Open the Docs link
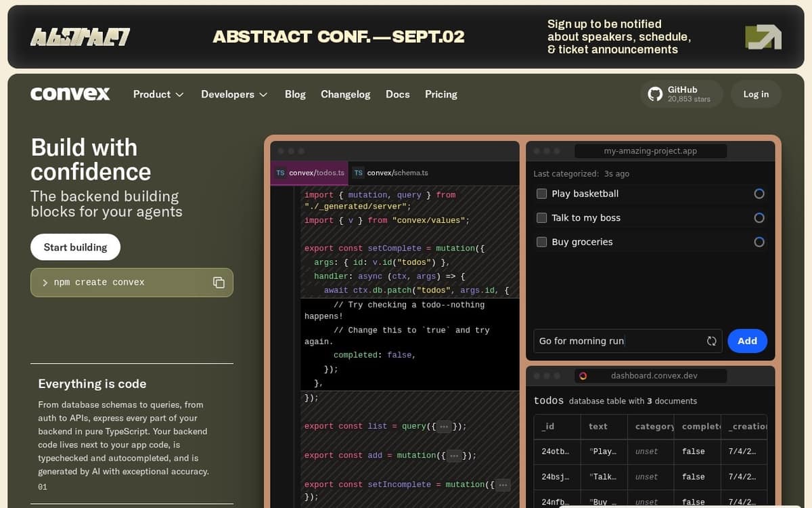Screen dimensions: 812x508 coord(398,94)
